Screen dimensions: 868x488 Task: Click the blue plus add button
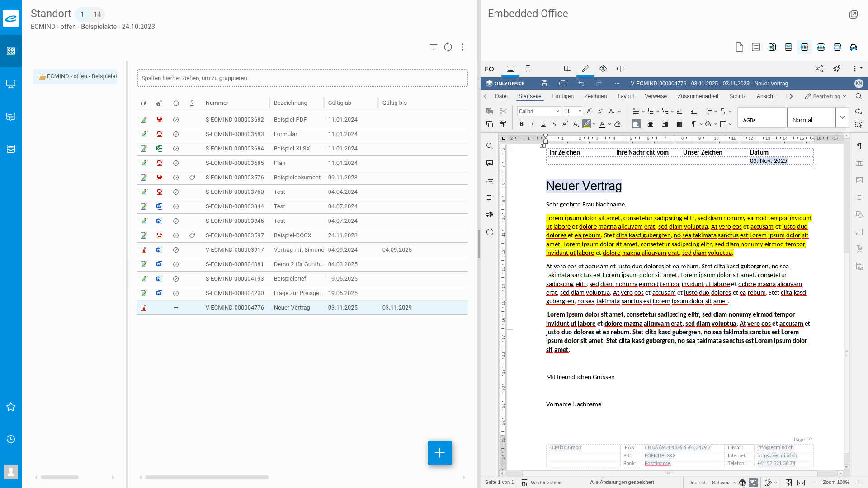(439, 453)
